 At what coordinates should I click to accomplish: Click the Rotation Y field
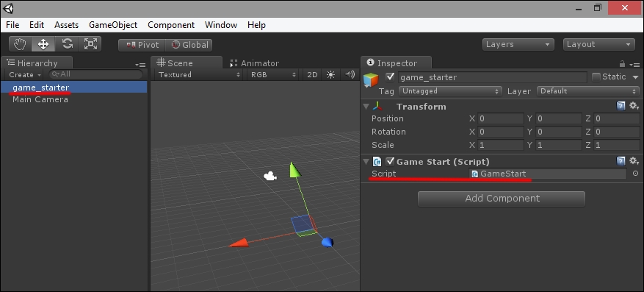coord(559,132)
